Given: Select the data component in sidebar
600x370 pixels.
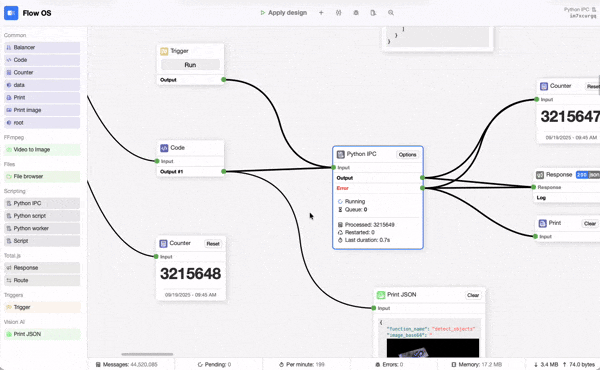Looking at the screenshot, I should coord(42,85).
